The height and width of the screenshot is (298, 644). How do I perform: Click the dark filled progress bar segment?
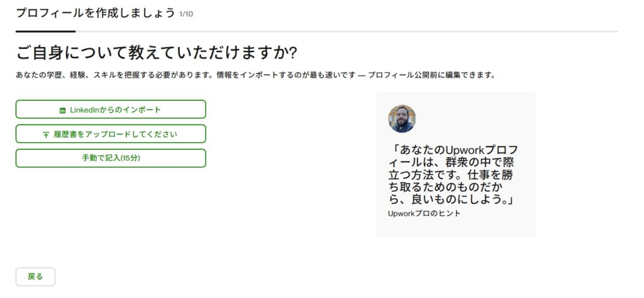pos(45,31)
